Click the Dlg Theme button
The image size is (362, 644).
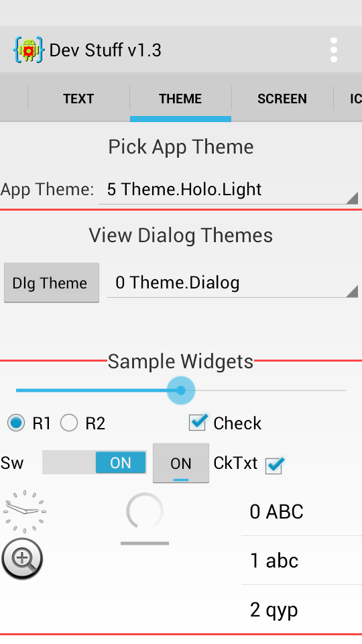(x=52, y=283)
